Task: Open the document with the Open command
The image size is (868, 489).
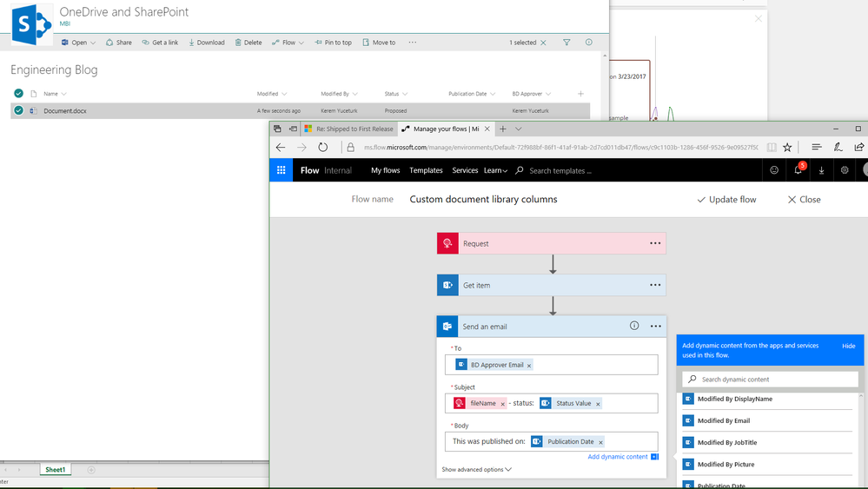Action: click(x=74, y=43)
